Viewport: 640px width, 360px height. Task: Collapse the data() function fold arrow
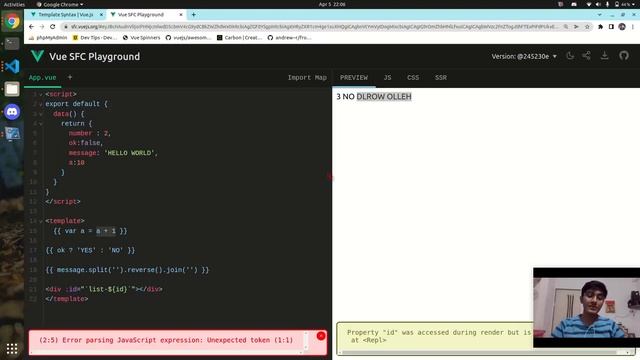coord(40,114)
